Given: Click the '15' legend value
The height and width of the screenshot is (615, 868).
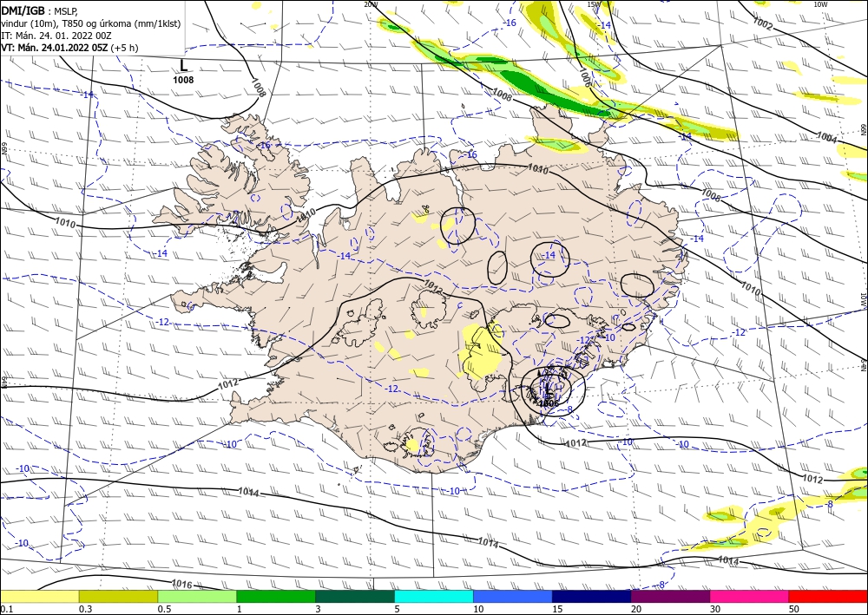Looking at the screenshot, I should pos(557,609).
